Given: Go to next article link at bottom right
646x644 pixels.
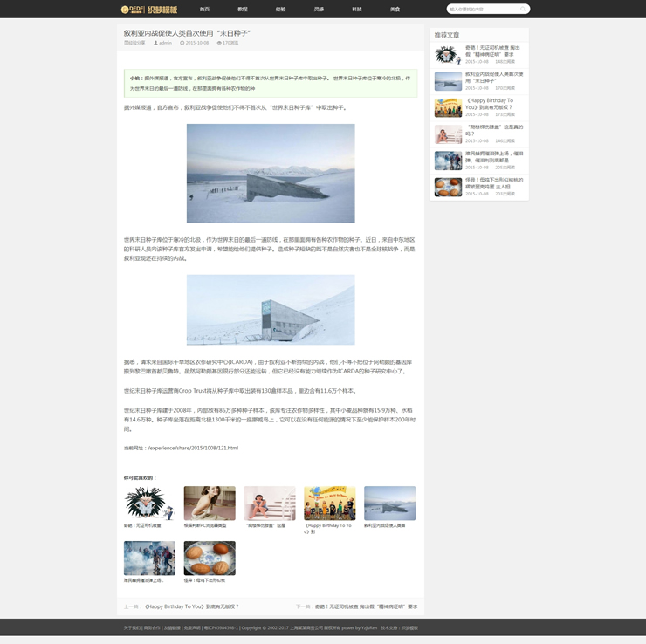Looking at the screenshot, I should [366, 606].
